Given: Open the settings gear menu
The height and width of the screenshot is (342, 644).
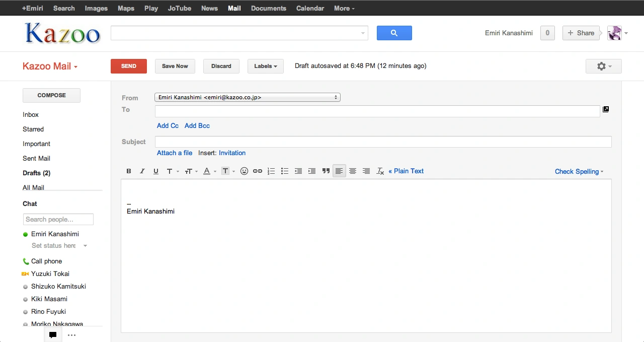Looking at the screenshot, I should (x=604, y=66).
